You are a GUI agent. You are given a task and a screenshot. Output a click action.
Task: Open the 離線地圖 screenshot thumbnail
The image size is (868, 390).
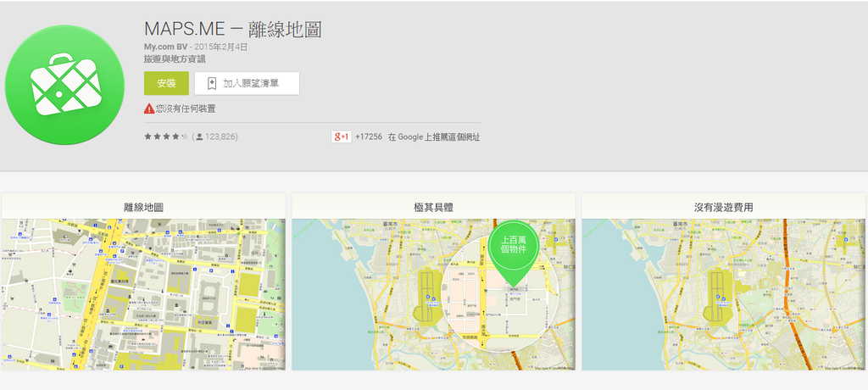143,281
